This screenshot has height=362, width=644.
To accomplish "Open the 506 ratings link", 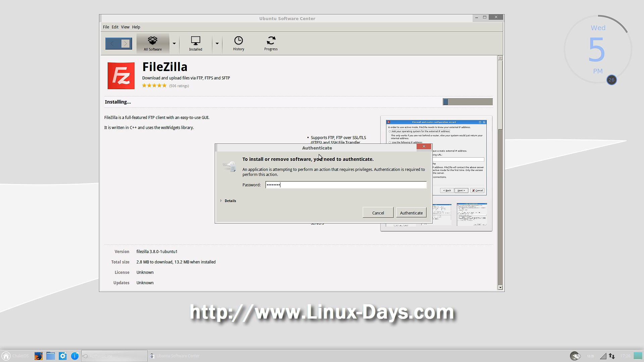I will (x=179, y=86).
